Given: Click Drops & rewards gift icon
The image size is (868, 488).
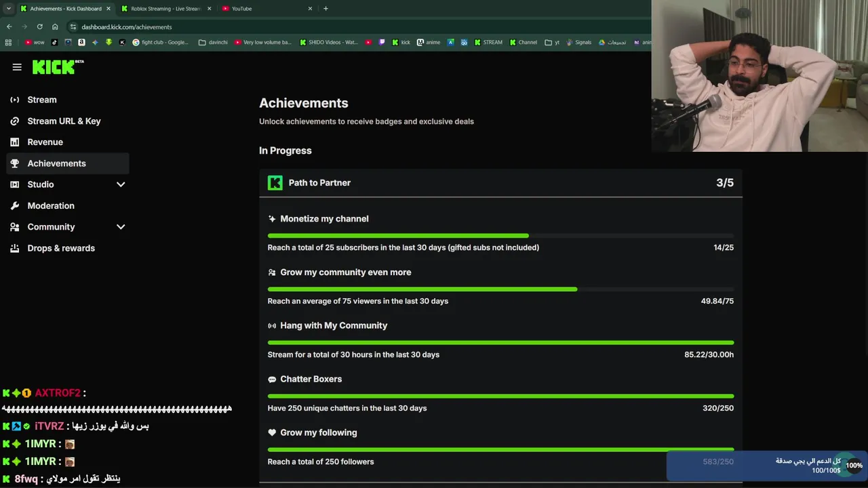Looking at the screenshot, I should pyautogui.click(x=15, y=248).
